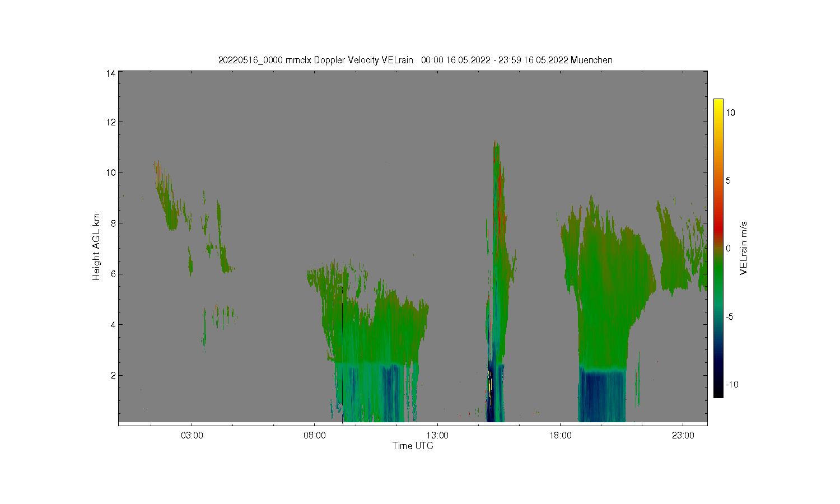Click the colorbar value -5 label

click(x=730, y=316)
